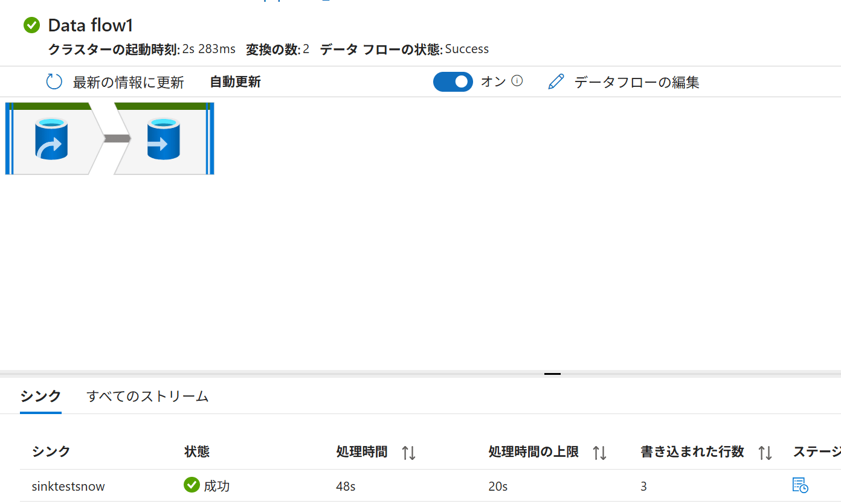841x504 pixels.
Task: Open stage details icon for sinktestsnow
Action: pos(800,485)
